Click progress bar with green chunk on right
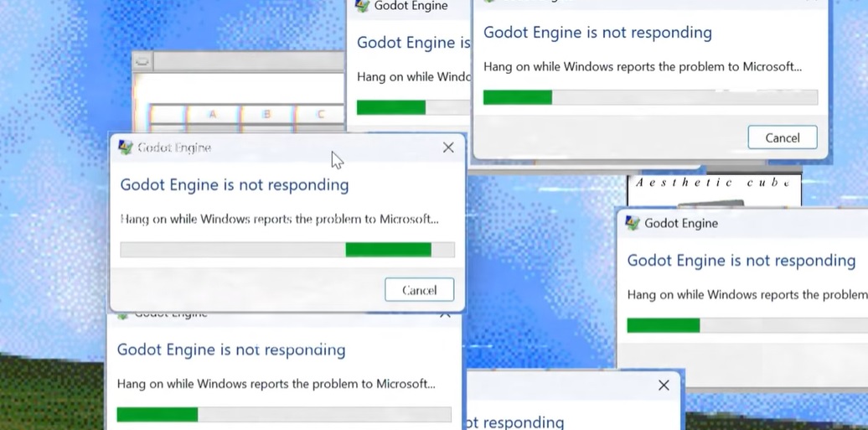868x430 pixels. [x=287, y=250]
